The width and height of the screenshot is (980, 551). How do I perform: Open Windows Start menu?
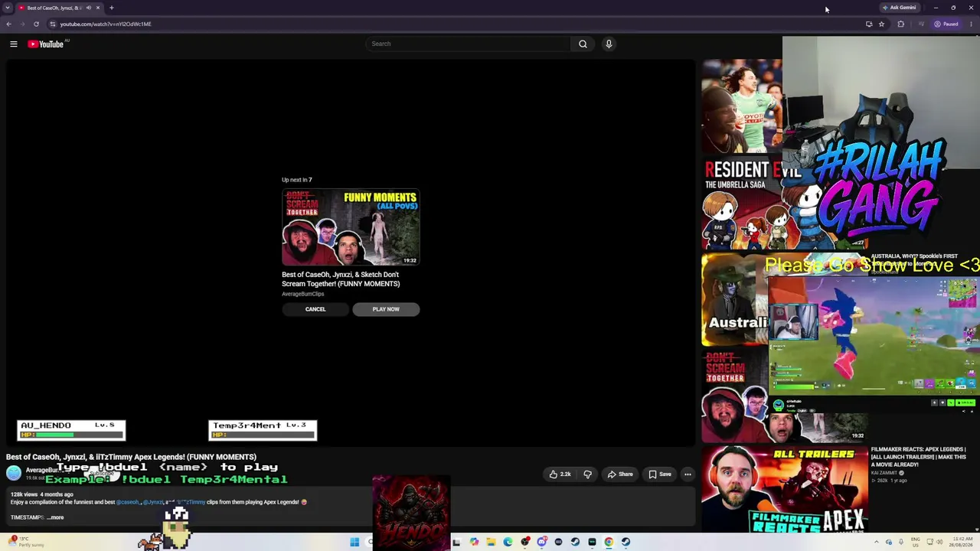pos(354,543)
